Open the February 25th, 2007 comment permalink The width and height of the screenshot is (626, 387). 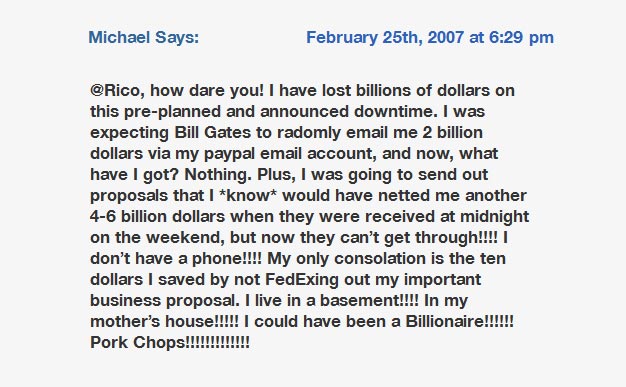[430, 38]
